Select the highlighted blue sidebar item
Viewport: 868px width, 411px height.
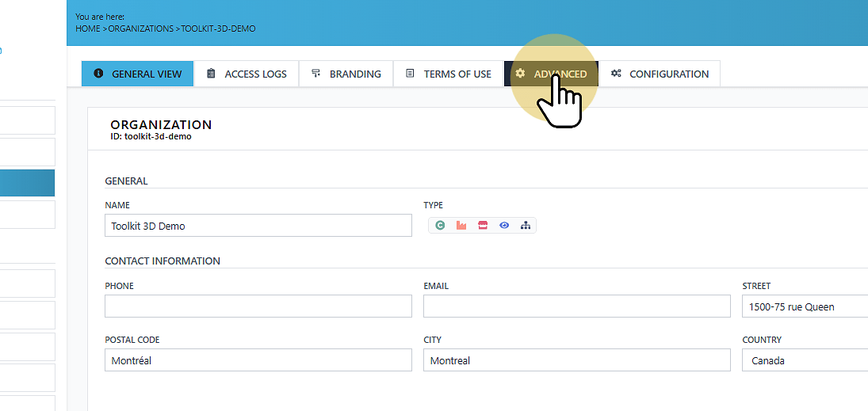click(27, 183)
